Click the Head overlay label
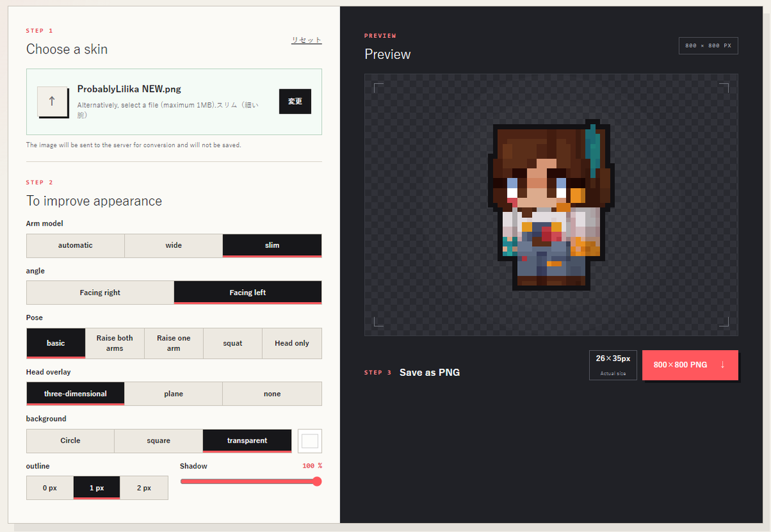771x532 pixels. (48, 372)
